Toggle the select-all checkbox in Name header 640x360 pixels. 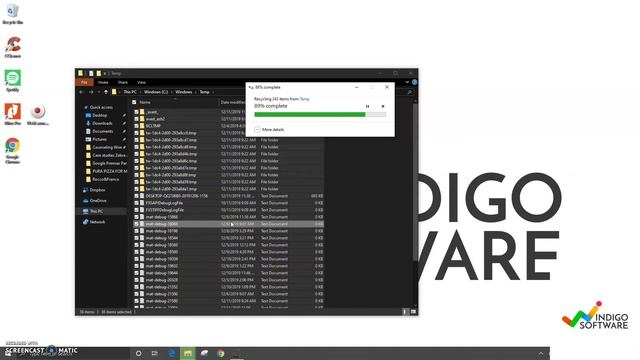pos(134,102)
